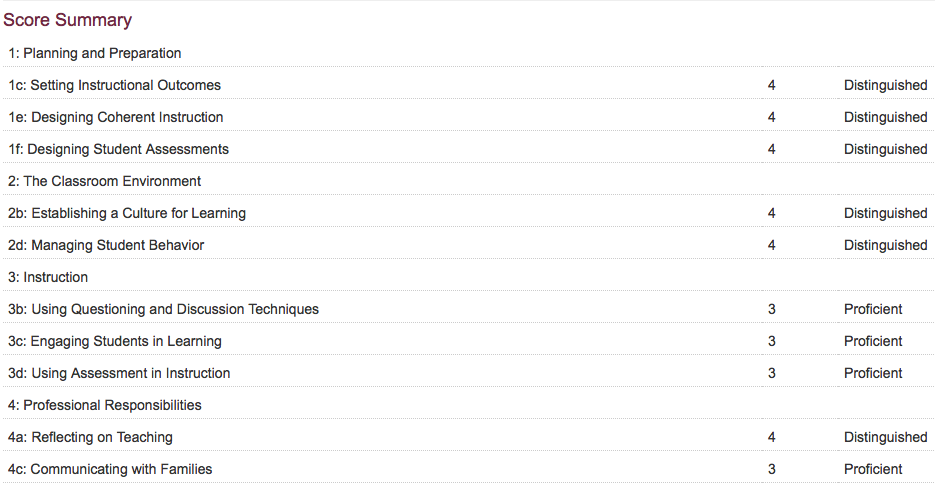This screenshot has width=935, height=485.
Task: Select the 2: The Classroom Environment section
Action: [x=468, y=181]
